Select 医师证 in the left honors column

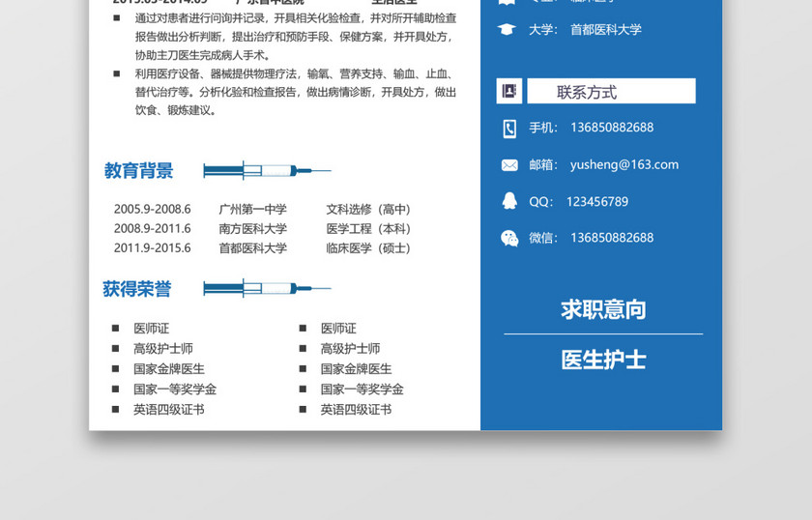[151, 329]
